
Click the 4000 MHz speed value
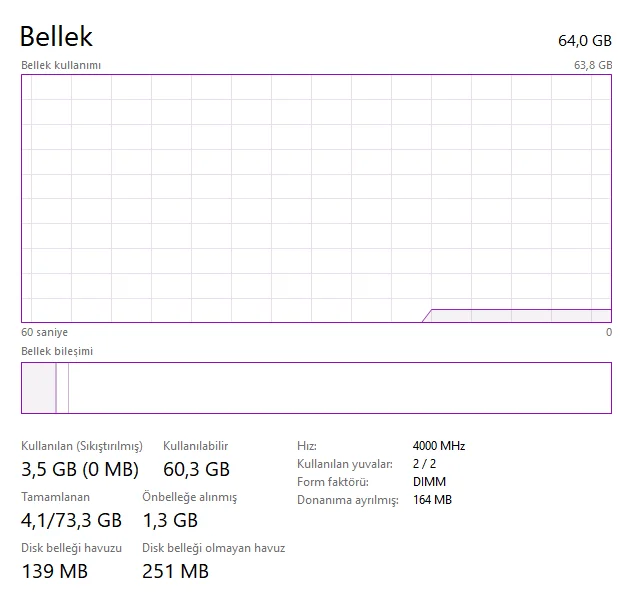438,446
